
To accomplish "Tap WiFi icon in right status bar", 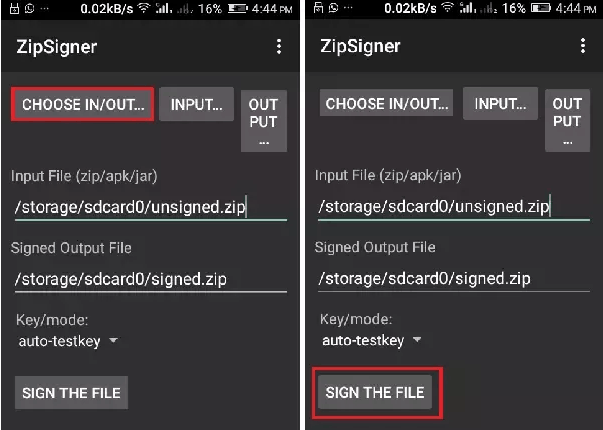I will click(447, 8).
